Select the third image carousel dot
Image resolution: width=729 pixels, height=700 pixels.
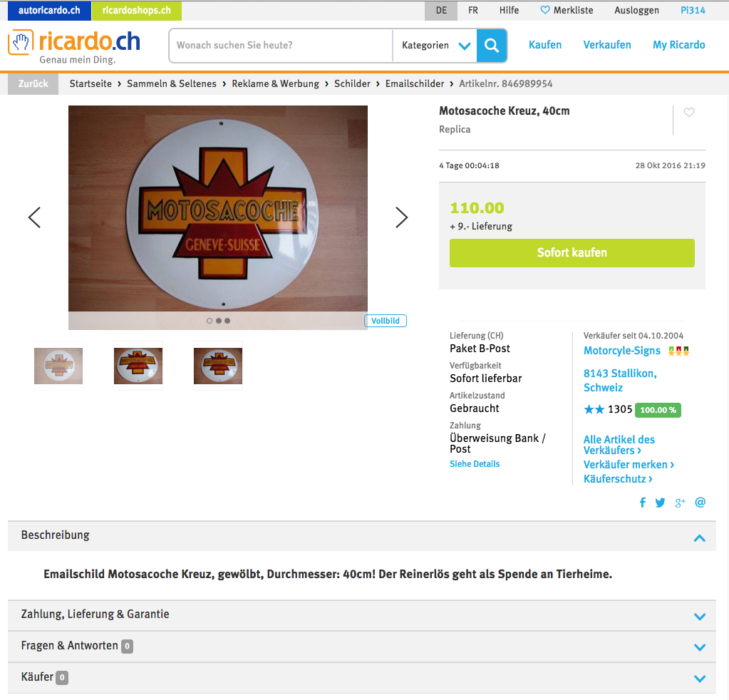pyautogui.click(x=227, y=321)
